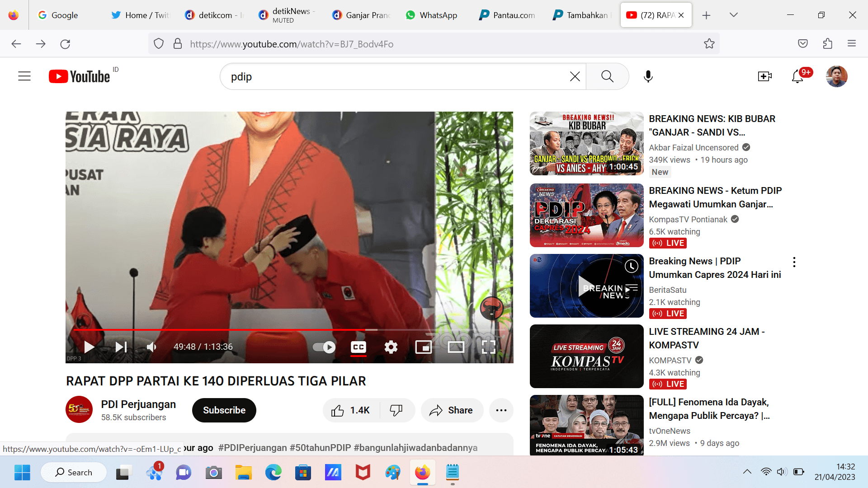Open the PDIP Deklarasi Capres 2024 thumbnail
This screenshot has height=488, width=868.
586,215
